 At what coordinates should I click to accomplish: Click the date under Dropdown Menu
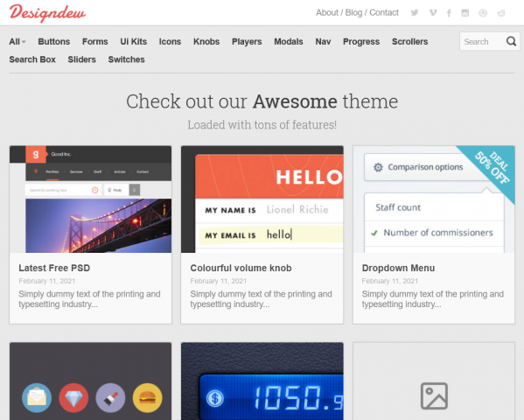coord(390,281)
